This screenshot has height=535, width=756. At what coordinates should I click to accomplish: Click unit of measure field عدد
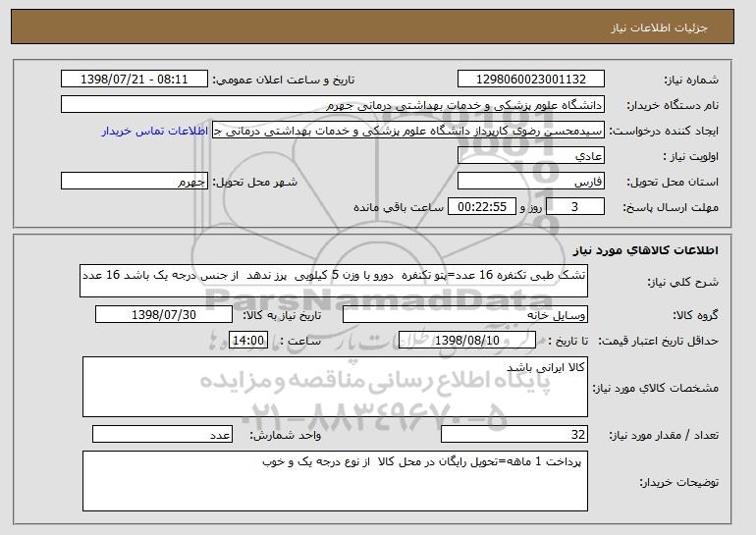pos(162,434)
